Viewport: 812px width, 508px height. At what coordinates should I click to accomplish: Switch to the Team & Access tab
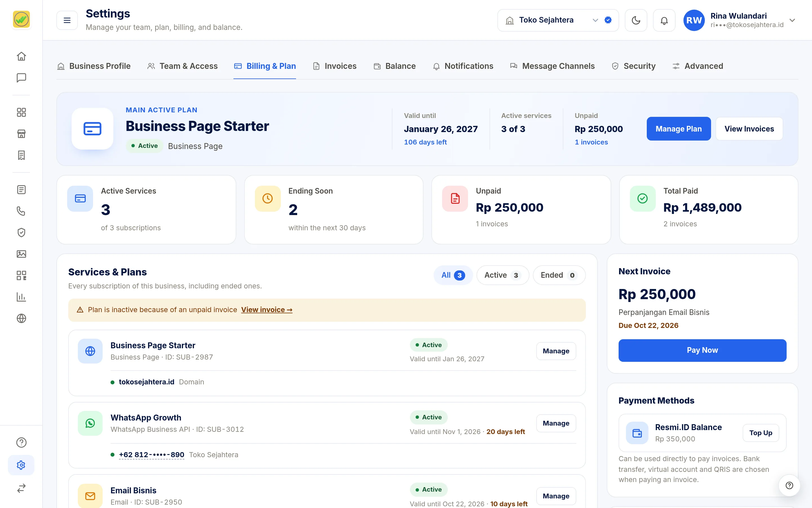tap(182, 66)
